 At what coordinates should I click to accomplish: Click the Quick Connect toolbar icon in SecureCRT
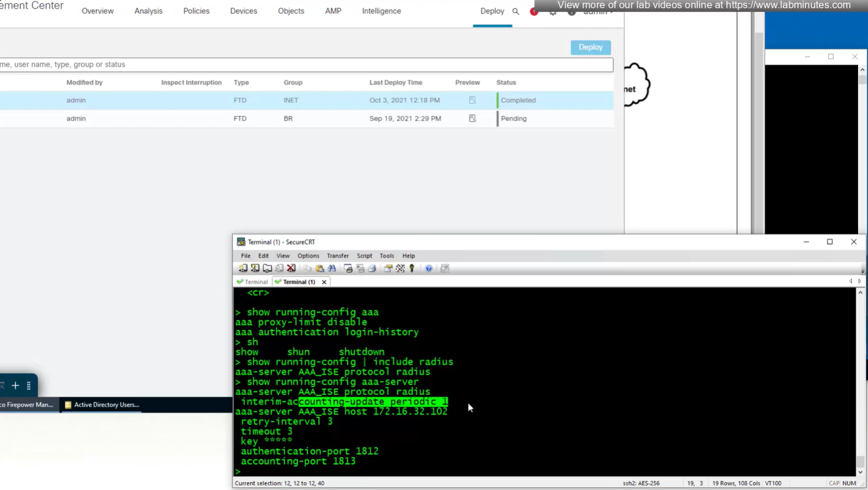[x=255, y=268]
